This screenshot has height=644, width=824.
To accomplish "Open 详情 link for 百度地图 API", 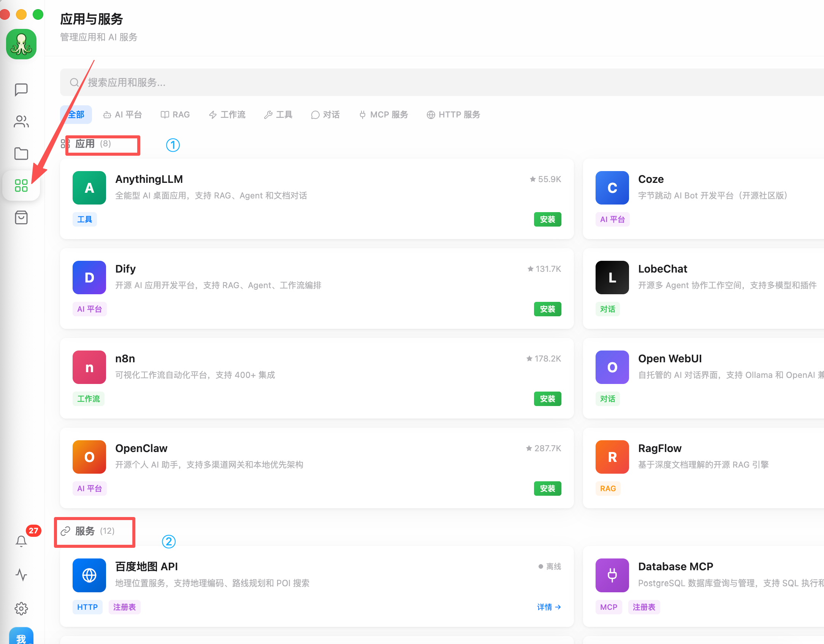I will tap(549, 607).
